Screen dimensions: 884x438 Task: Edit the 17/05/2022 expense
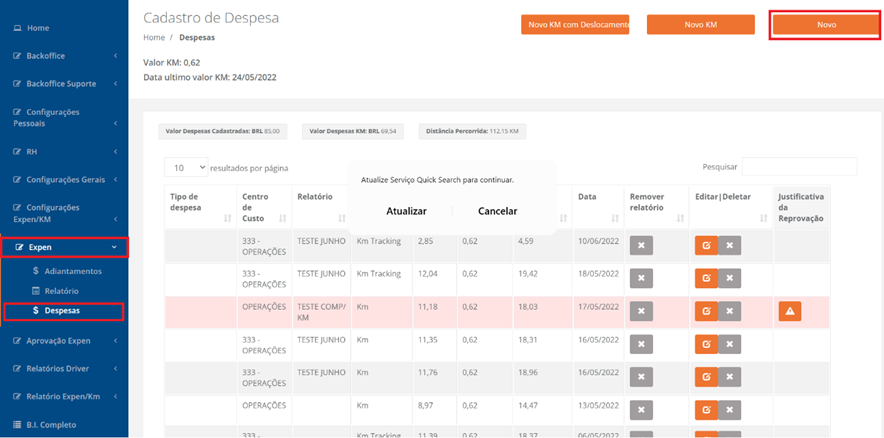pos(706,311)
